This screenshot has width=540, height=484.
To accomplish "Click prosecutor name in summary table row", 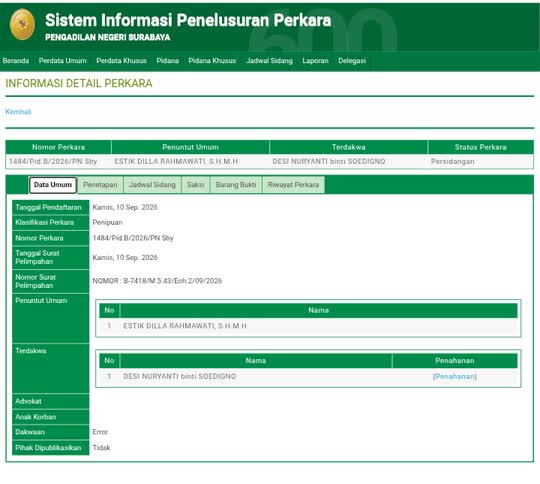I will (x=176, y=162).
